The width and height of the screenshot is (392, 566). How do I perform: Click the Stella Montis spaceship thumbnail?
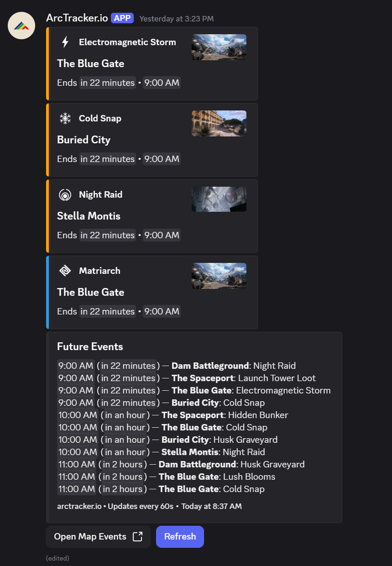coord(219,199)
